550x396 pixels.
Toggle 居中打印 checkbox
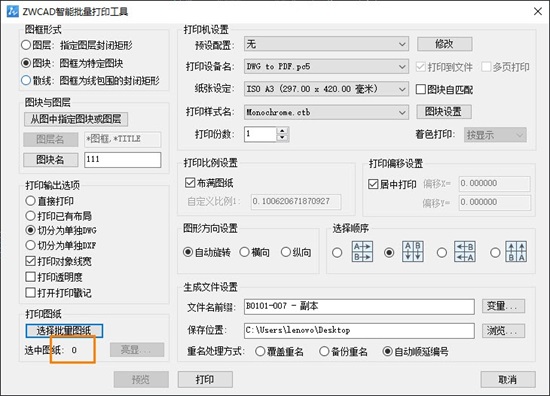point(373,184)
